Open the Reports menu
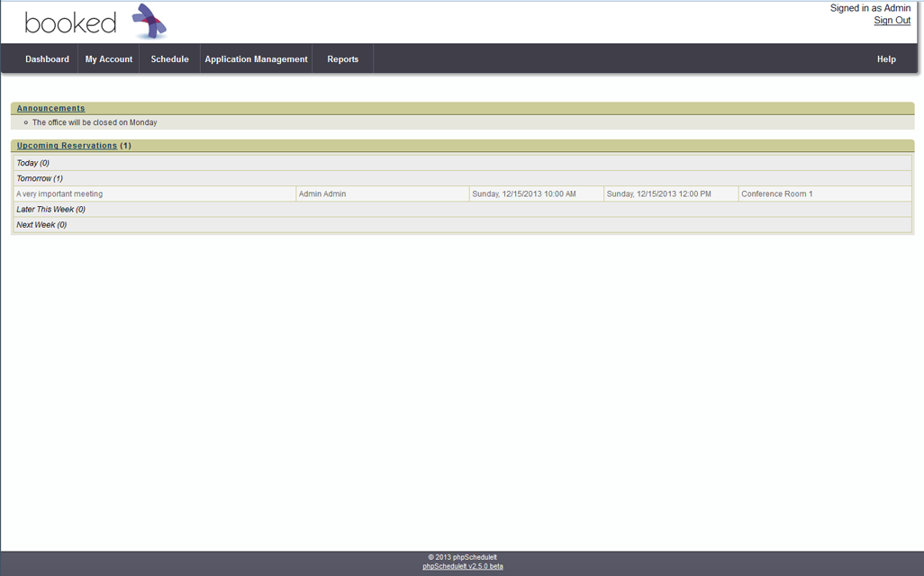The image size is (924, 576). pyautogui.click(x=342, y=59)
